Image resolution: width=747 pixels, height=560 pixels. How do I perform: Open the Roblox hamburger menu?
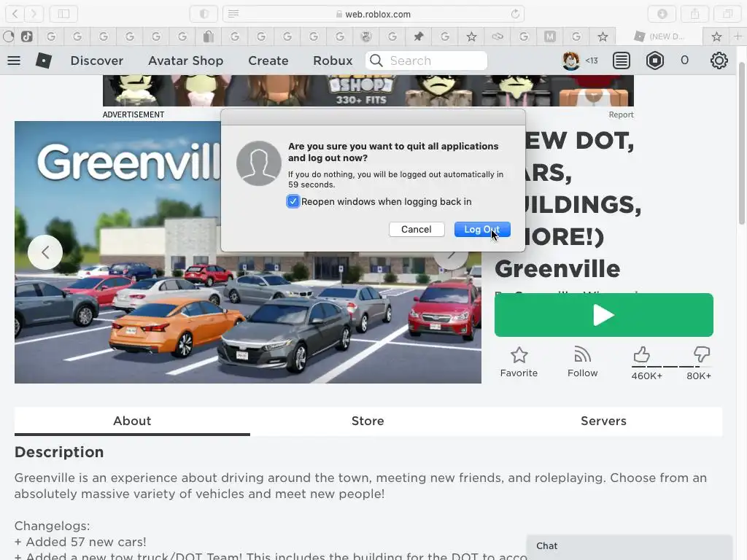(14, 61)
